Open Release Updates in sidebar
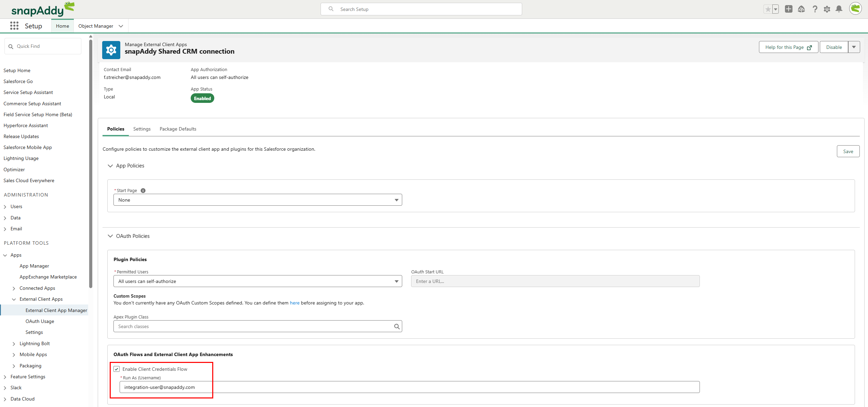The height and width of the screenshot is (407, 868). pyautogui.click(x=21, y=136)
